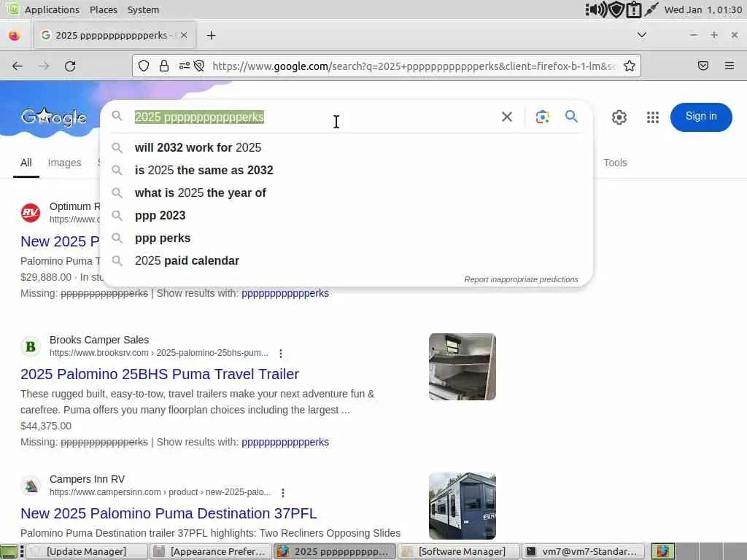This screenshot has width=747, height=560.
Task: Search by image with Google Lens
Action: pyautogui.click(x=542, y=117)
